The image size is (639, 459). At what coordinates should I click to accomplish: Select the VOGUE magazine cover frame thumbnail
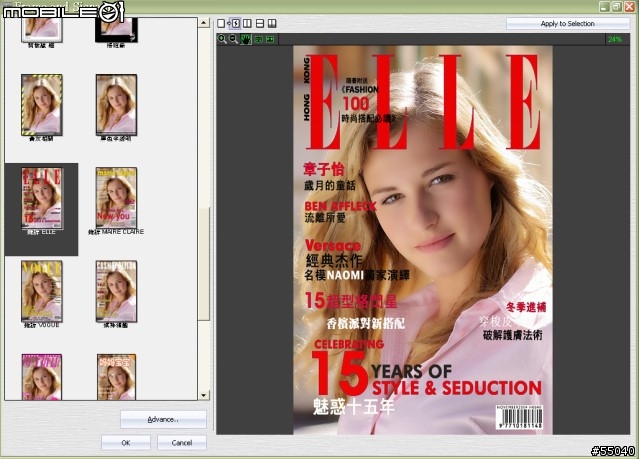coord(42,291)
